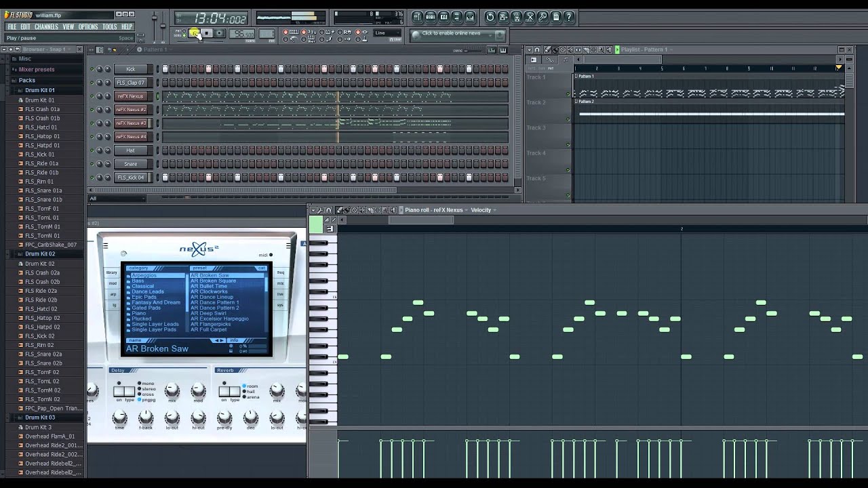Screen dimensions: 868x488
Task: Collapse the Packs browser folder
Action: pos(27,81)
